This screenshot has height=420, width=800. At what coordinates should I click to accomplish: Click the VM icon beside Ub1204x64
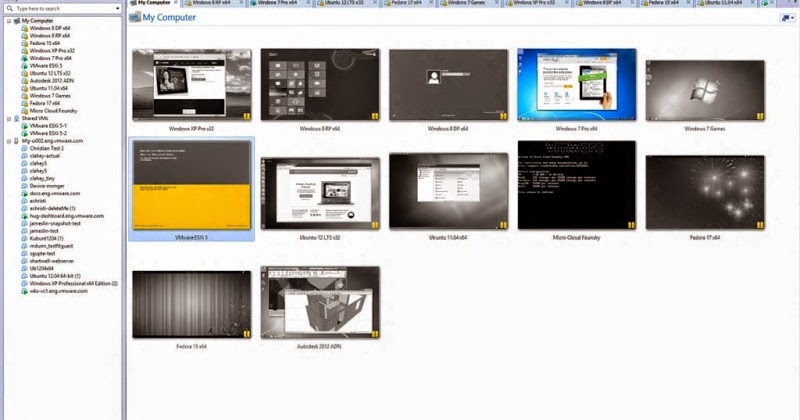pos(24,268)
